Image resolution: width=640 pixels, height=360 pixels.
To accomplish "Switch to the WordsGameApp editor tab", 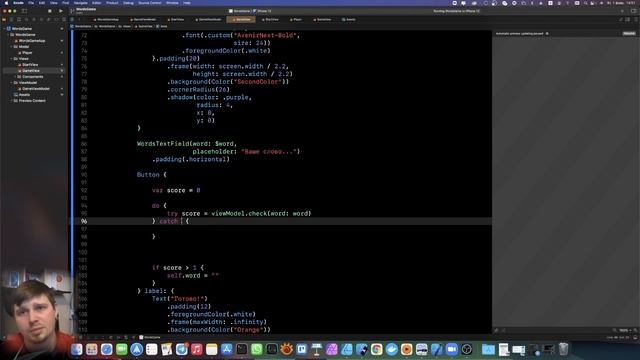I will pos(107,19).
